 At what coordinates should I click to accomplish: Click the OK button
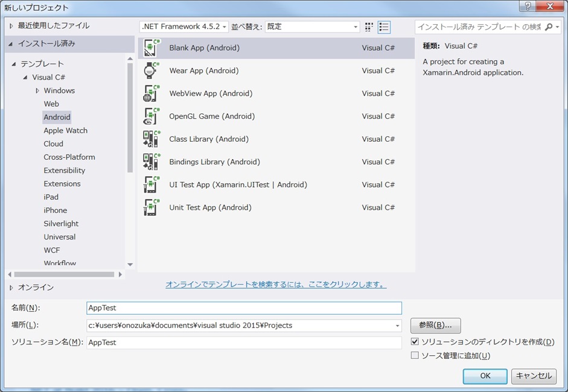485,376
